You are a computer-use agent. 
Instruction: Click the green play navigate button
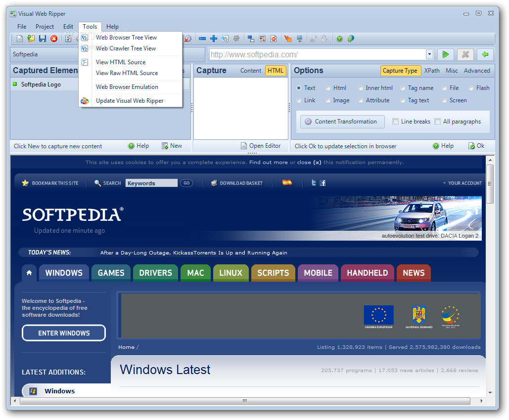[445, 54]
